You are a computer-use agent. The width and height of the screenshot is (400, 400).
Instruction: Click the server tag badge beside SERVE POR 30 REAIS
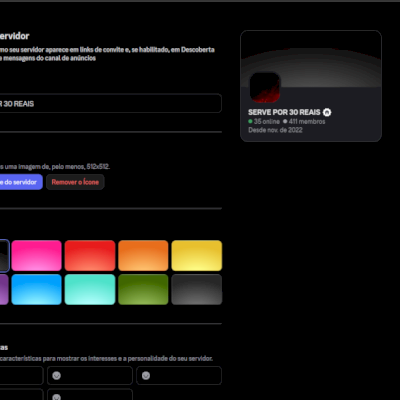click(x=327, y=112)
